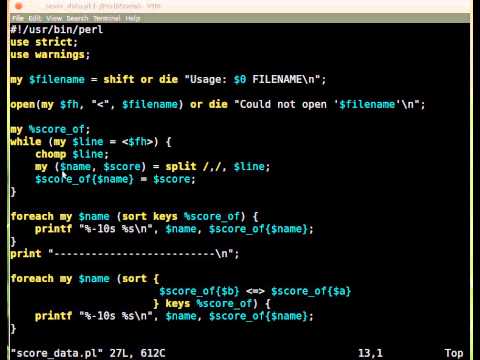Click the '<=>' comparison operator
This screenshot has height=360, width=480.
255,291
